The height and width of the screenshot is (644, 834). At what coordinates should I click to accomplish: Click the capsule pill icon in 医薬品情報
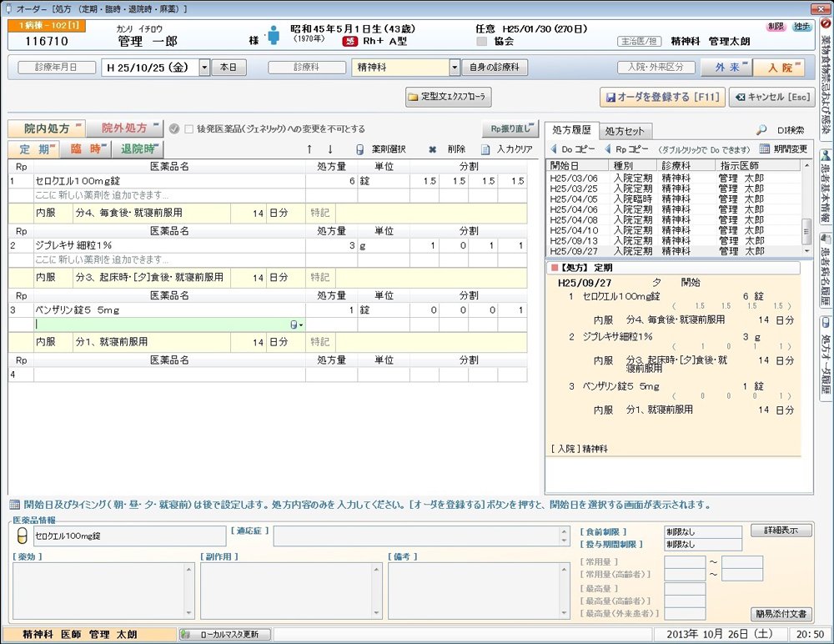[22, 536]
